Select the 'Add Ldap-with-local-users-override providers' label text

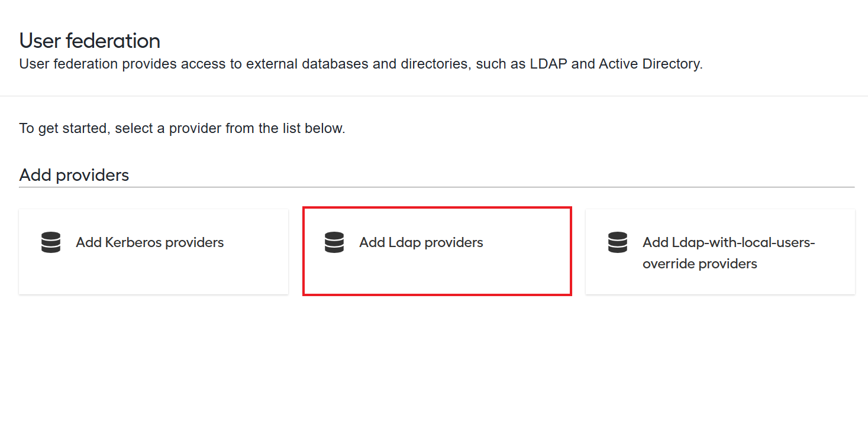point(729,253)
